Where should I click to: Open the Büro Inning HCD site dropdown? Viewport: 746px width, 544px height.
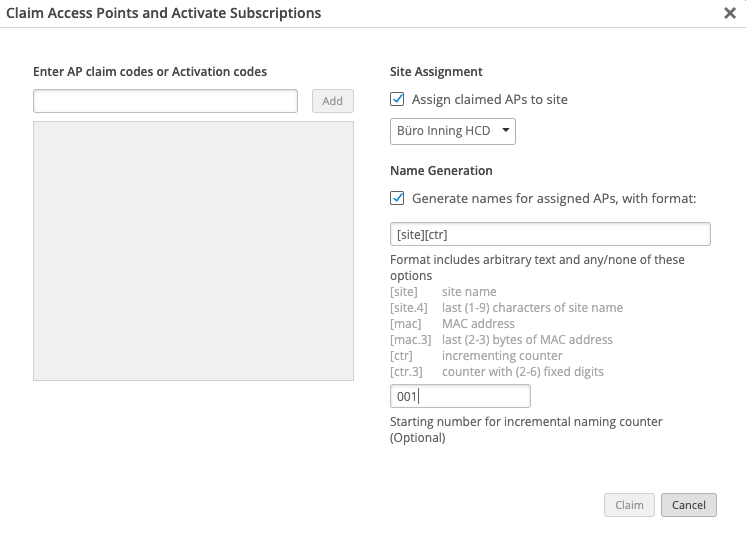453,131
